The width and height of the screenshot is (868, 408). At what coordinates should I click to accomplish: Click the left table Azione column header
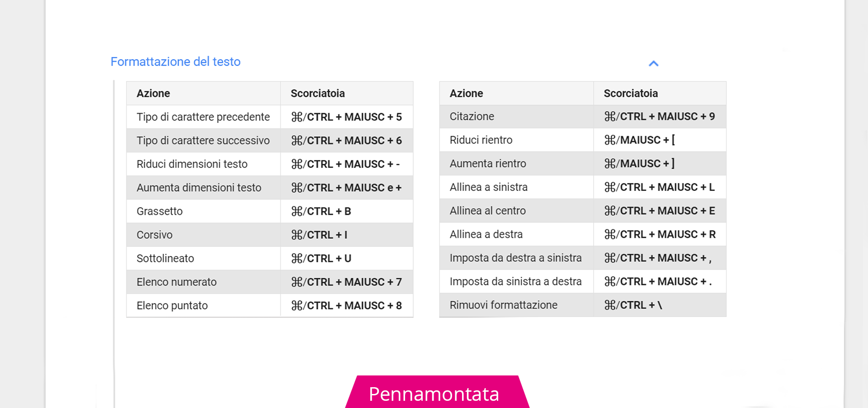153,93
